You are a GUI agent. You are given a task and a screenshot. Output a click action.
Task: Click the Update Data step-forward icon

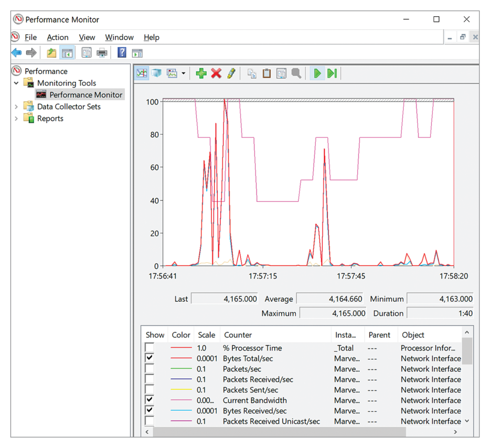tap(332, 73)
